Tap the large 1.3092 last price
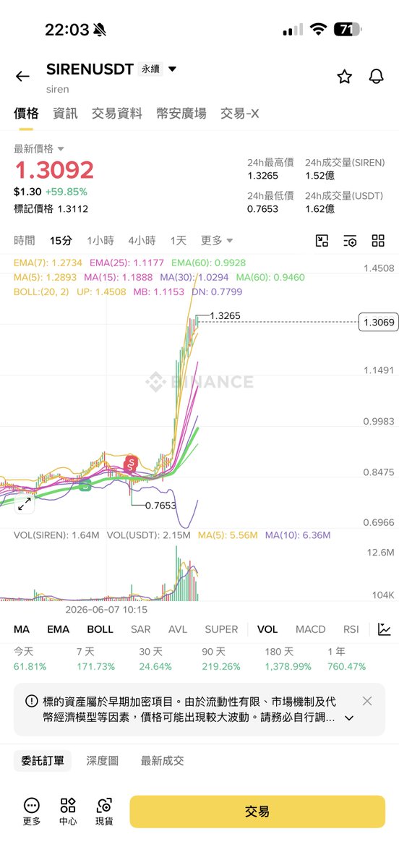This screenshot has width=399, height=868. click(x=54, y=171)
